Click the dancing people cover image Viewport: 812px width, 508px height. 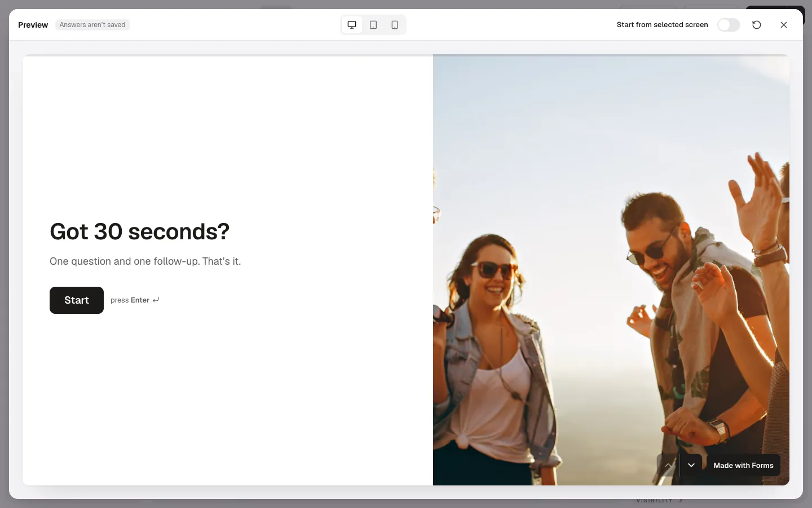pyautogui.click(x=611, y=270)
